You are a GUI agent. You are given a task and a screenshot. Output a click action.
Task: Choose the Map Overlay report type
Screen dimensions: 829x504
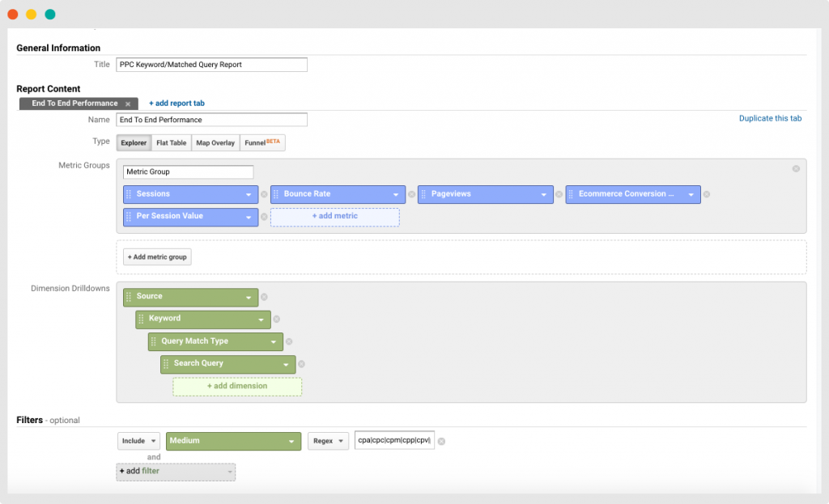click(x=215, y=143)
